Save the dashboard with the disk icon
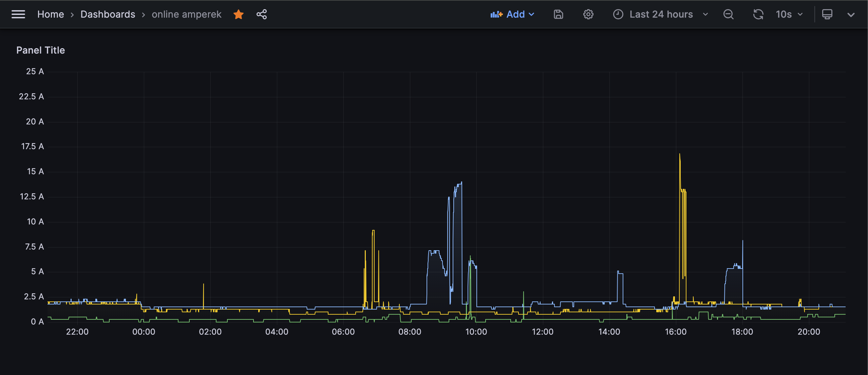868x375 pixels. point(558,14)
